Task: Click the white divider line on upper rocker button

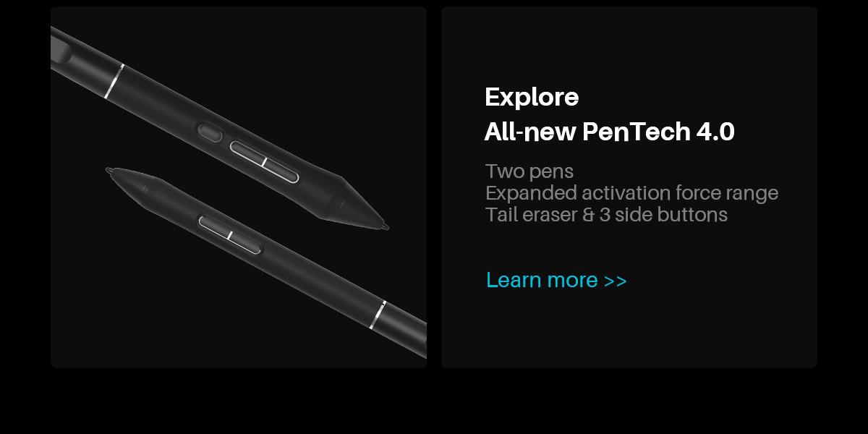Action: tap(264, 162)
